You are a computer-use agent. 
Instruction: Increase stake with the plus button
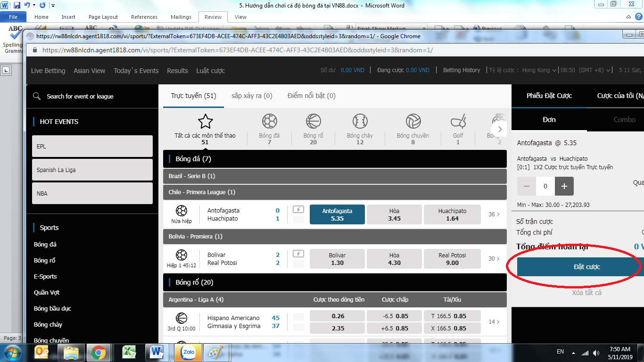point(564,186)
